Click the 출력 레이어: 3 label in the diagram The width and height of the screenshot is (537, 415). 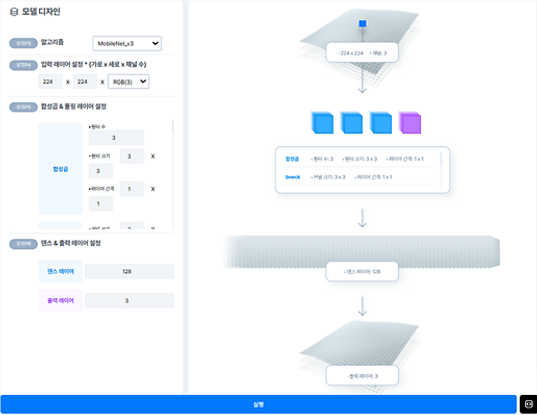(x=362, y=376)
